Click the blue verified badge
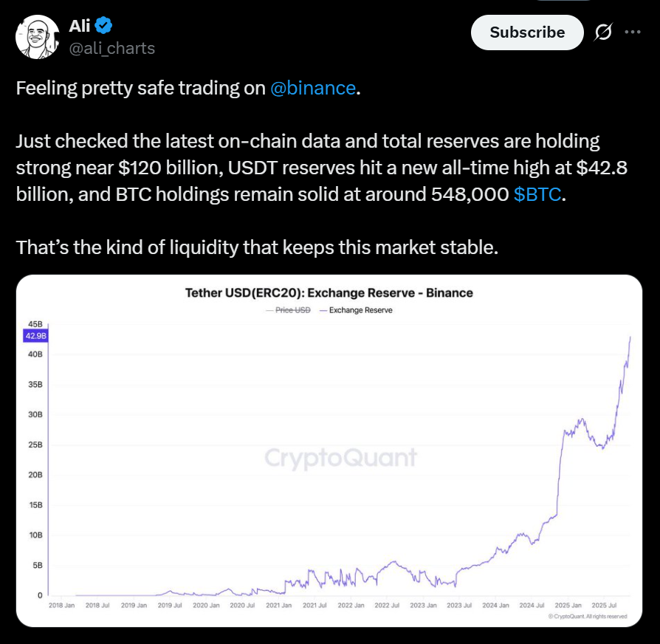 click(x=103, y=27)
